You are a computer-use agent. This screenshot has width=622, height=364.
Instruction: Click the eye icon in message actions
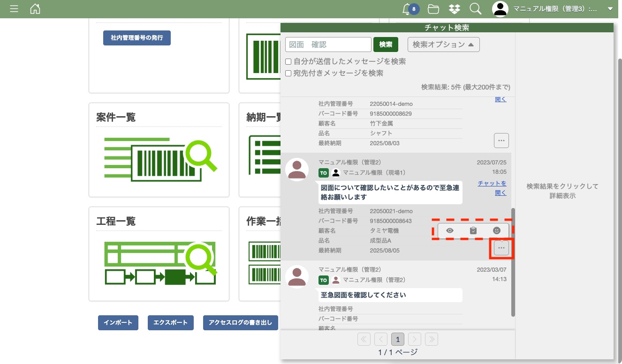[450, 230]
